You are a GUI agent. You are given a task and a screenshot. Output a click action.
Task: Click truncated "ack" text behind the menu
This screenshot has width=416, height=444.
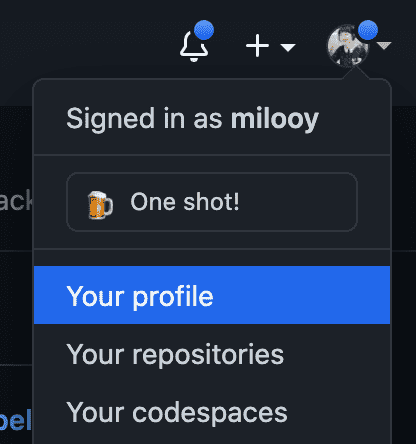[16, 200]
